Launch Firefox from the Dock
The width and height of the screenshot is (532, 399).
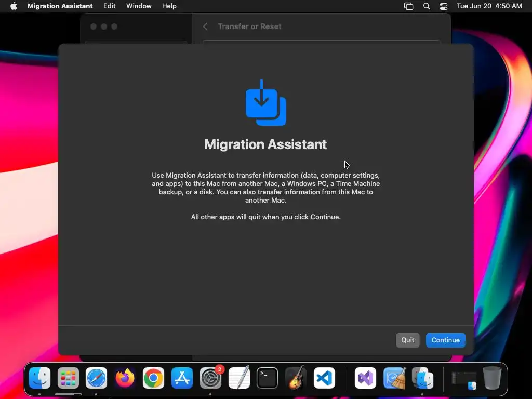tap(125, 378)
